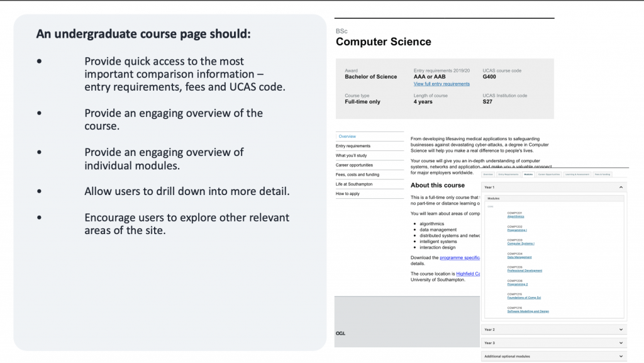
Task: Select Career opportunities in the side navigation
Action: point(354,165)
